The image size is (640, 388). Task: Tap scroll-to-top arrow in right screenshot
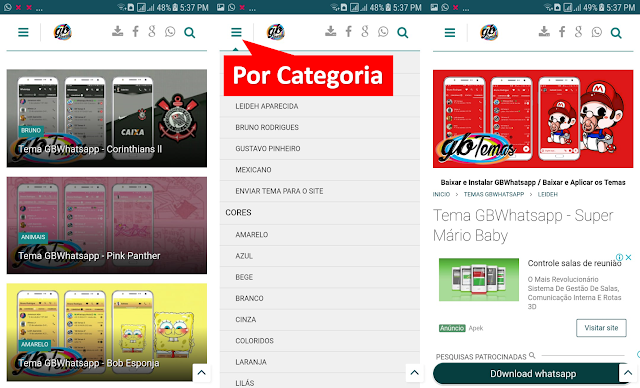coord(628,372)
